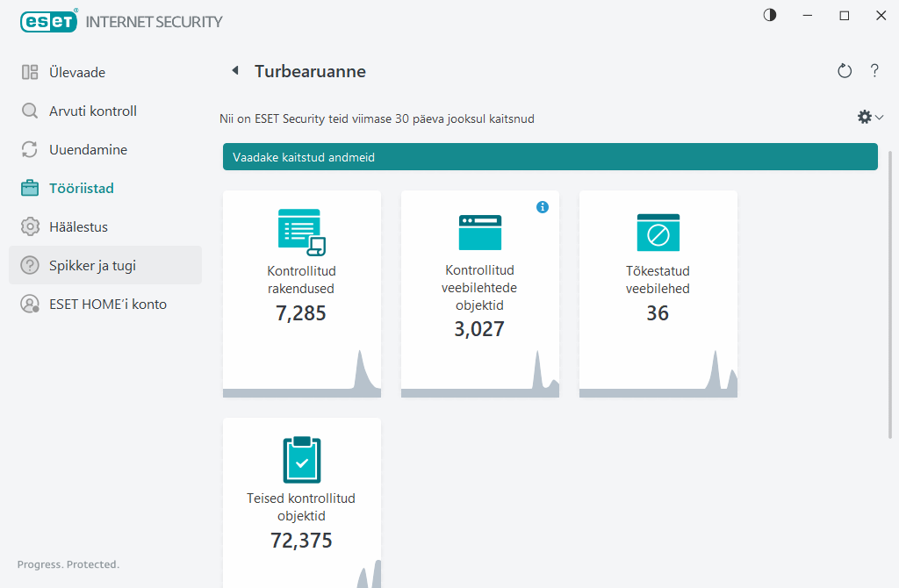Toggle the dark/light contrast mode icon
Screen dimensions: 899x588
pyautogui.click(x=770, y=16)
